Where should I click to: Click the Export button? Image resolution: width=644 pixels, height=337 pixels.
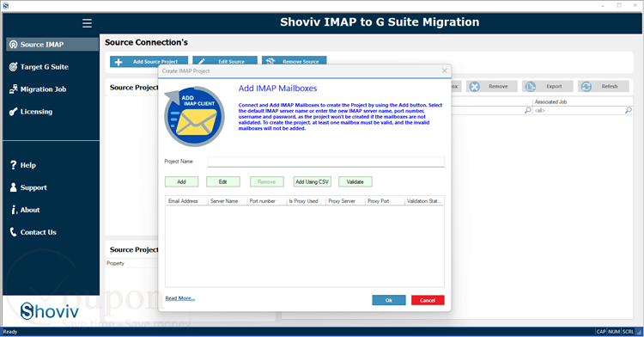coord(548,86)
